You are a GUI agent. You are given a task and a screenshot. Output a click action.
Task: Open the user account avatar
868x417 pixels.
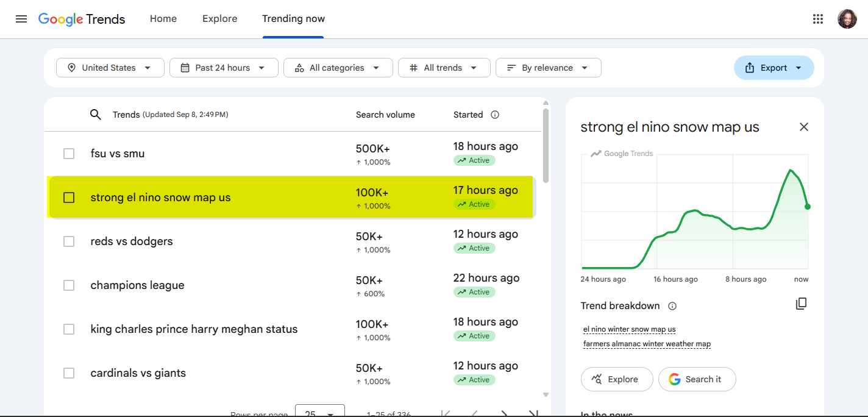click(x=847, y=19)
